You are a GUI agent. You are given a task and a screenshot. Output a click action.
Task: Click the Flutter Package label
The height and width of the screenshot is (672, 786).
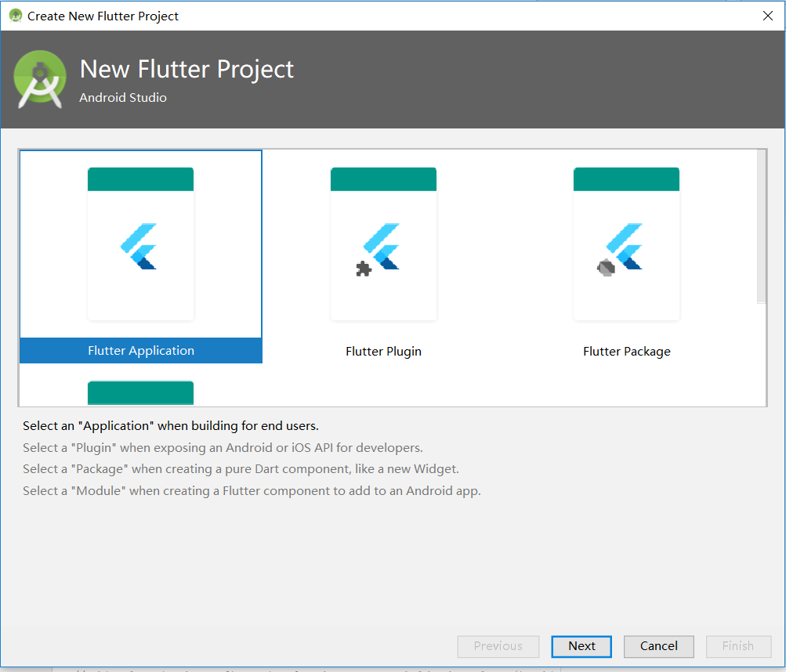(x=627, y=352)
